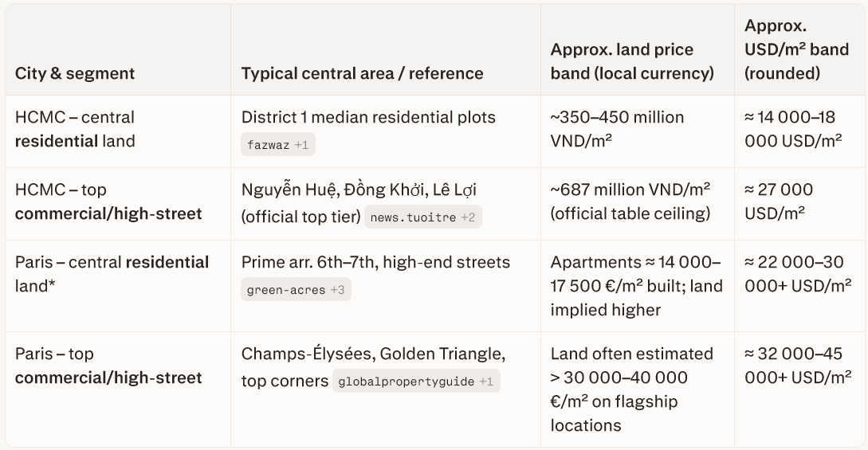The image size is (868, 450).
Task: Select the 'Paris – central residential land*' cell
Action: pyautogui.click(x=112, y=273)
